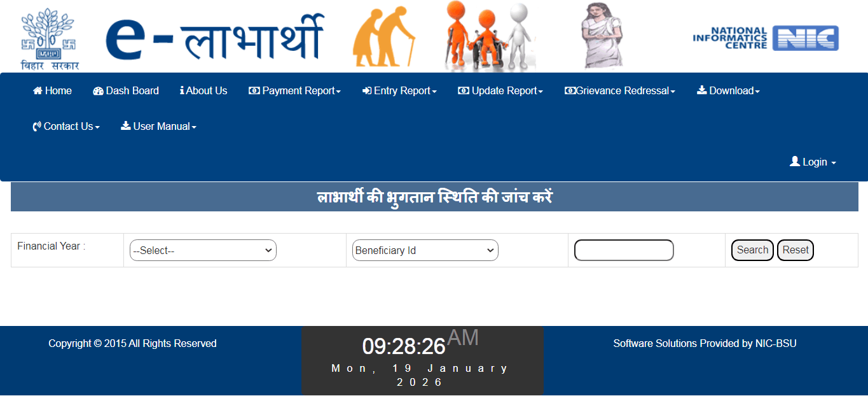Click the person icon beside Login

(x=794, y=162)
